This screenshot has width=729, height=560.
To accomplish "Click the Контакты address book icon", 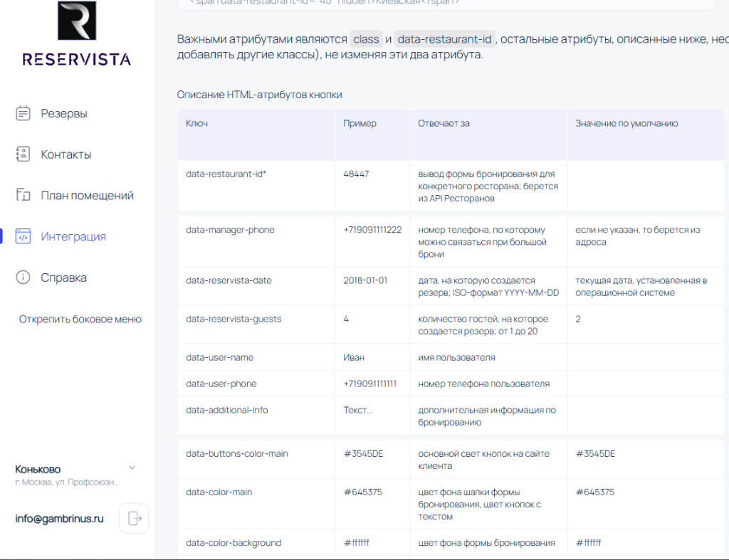I will pos(23,154).
